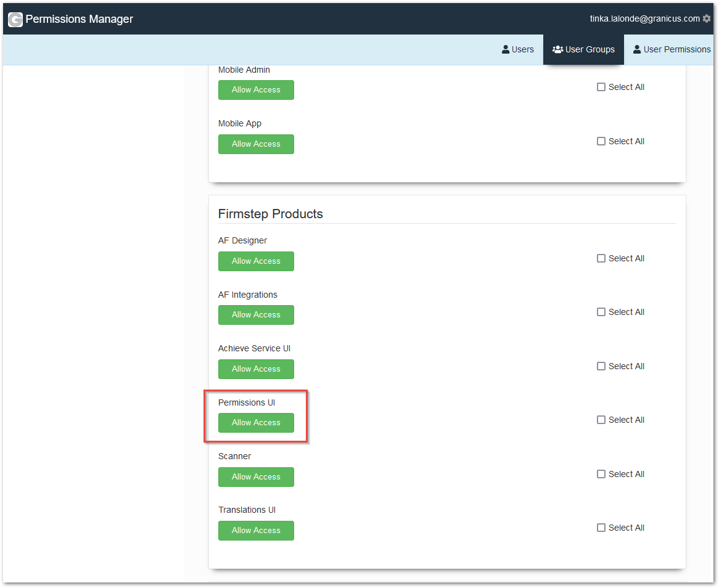Allow Access for Mobile Admin
This screenshot has width=719, height=588.
click(256, 90)
